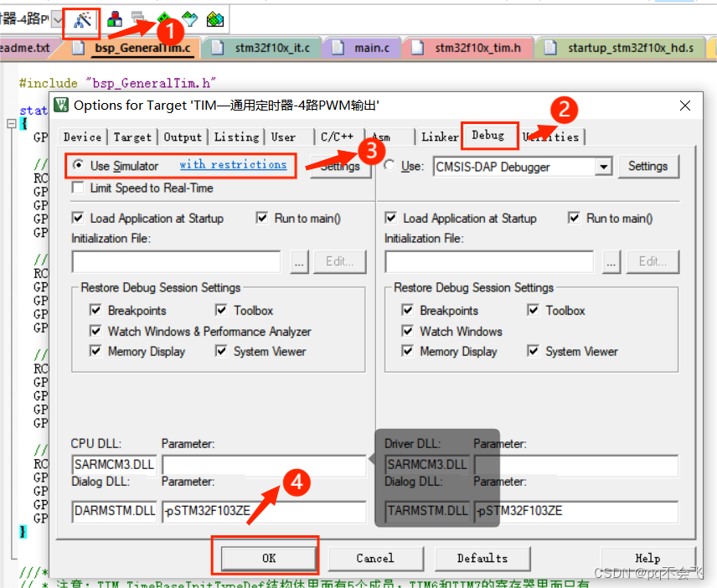Close the Options for Target dialog
Screen dimensions: 717x588
(x=684, y=106)
